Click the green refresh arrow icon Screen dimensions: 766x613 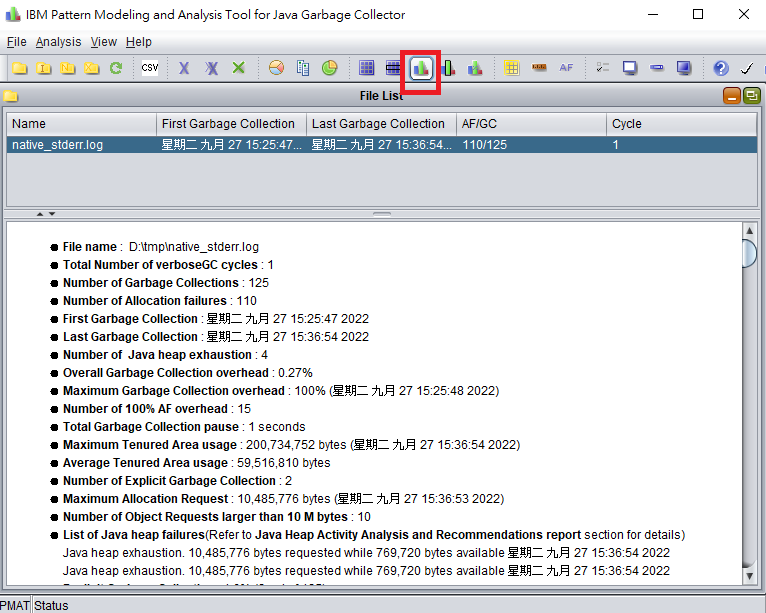(116, 68)
